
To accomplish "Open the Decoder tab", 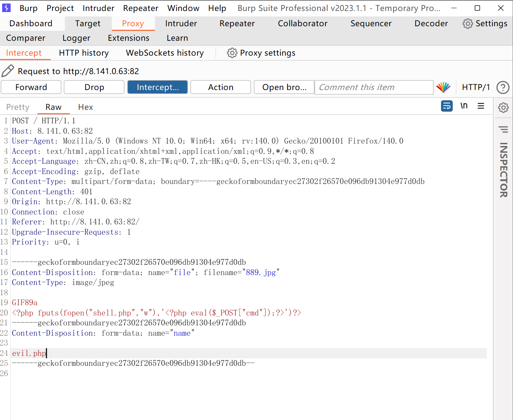I will pos(431,23).
